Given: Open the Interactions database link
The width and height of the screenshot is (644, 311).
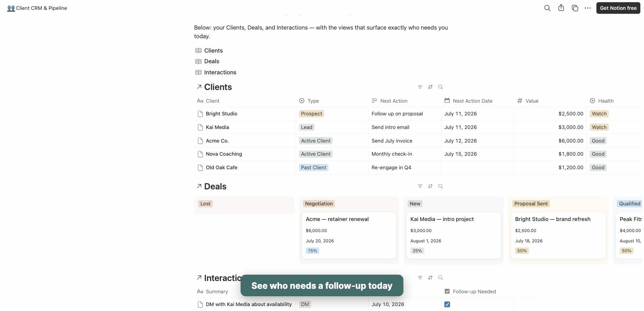Looking at the screenshot, I should coord(220,72).
